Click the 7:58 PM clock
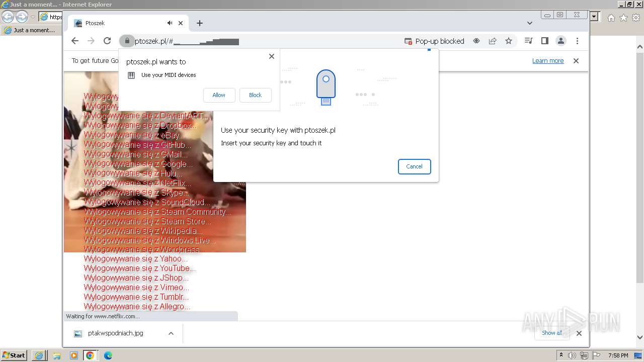The height and width of the screenshot is (362, 644). (x=618, y=355)
